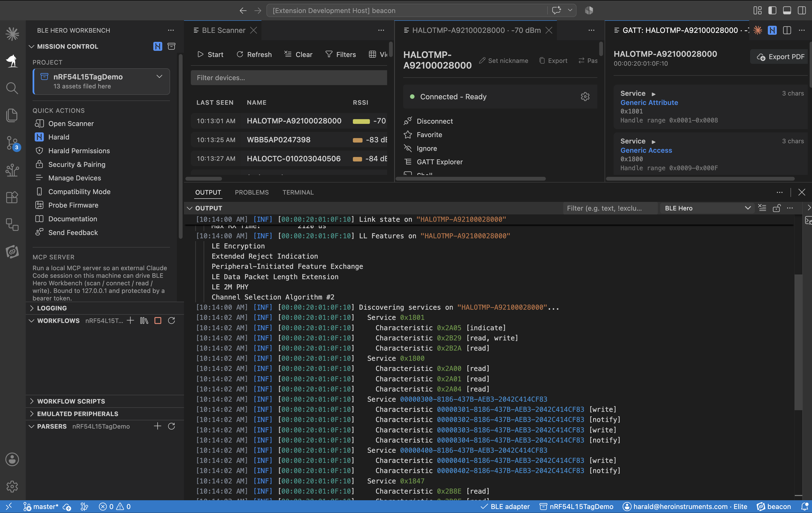The width and height of the screenshot is (812, 513).
Task: Click the scanner list horizontal scrollbar
Action: (x=204, y=178)
